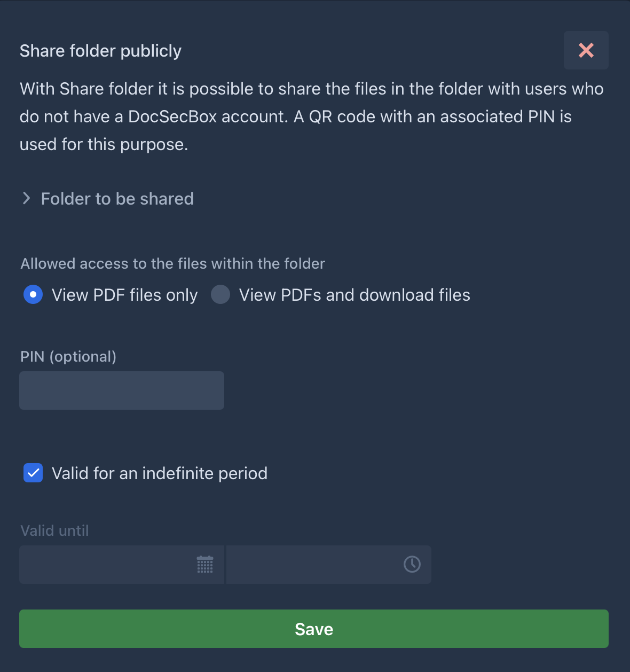Viewport: 630px width, 672px height.
Task: Close the Share folder publicly dialog
Action: pos(586,50)
